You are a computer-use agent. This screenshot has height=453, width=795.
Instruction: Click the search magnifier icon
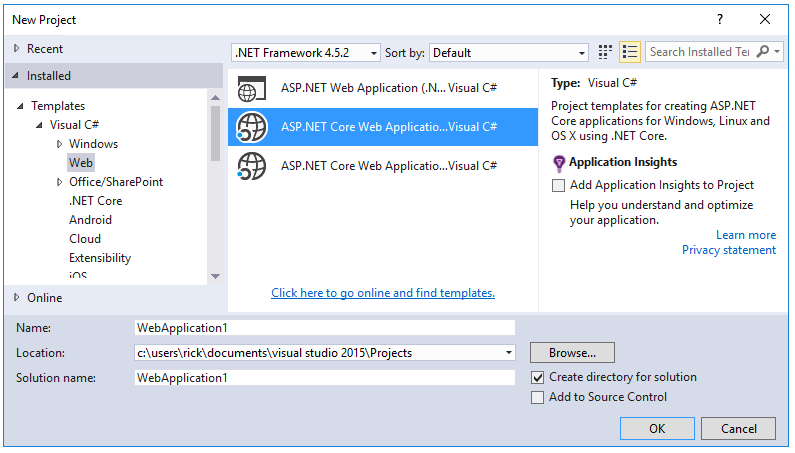762,52
